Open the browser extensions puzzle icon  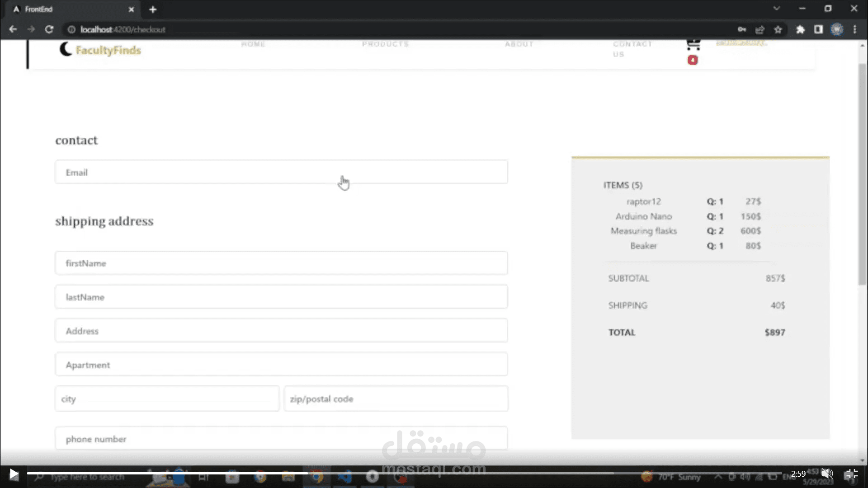[800, 29]
